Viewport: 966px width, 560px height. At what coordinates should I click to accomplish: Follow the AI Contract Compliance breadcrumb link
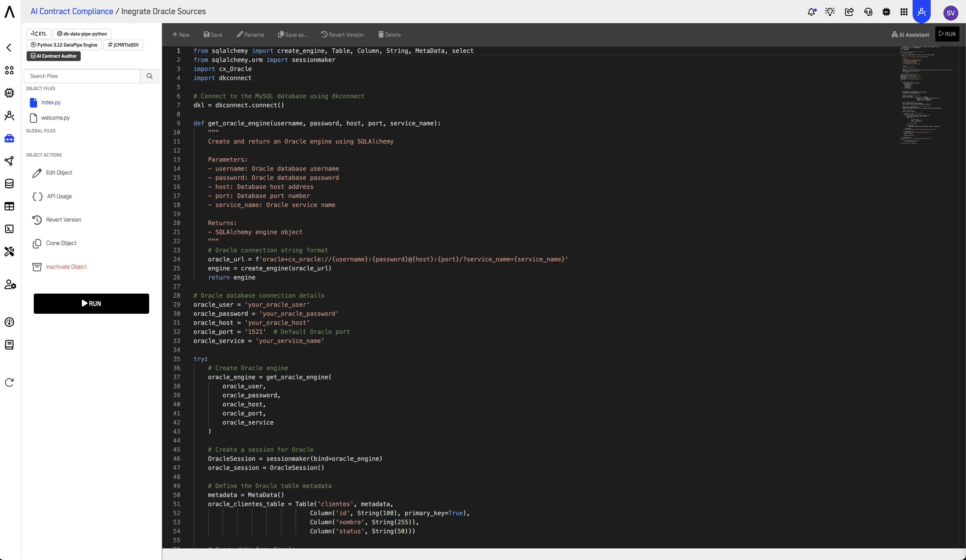point(72,11)
